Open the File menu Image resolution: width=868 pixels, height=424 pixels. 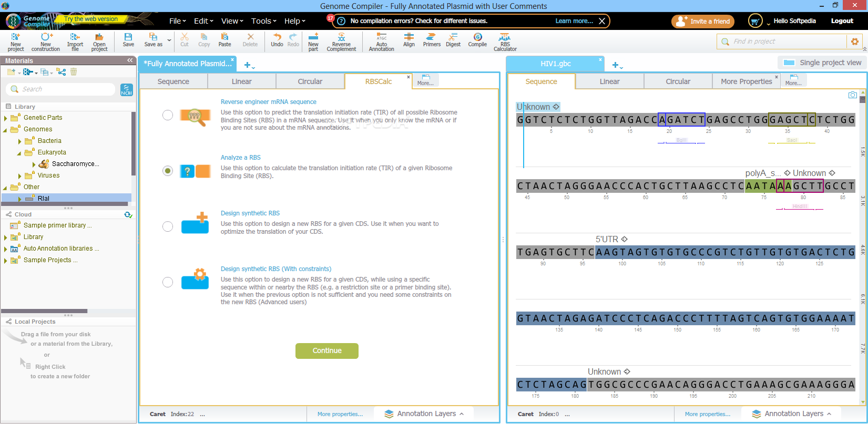[x=177, y=21]
